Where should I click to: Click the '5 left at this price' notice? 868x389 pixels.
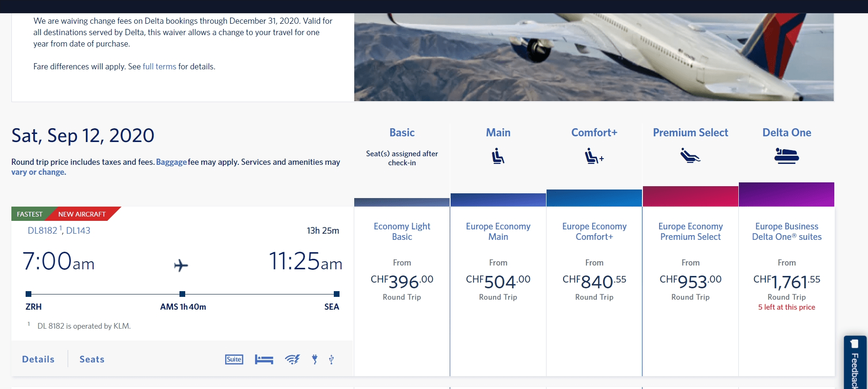[x=787, y=307]
